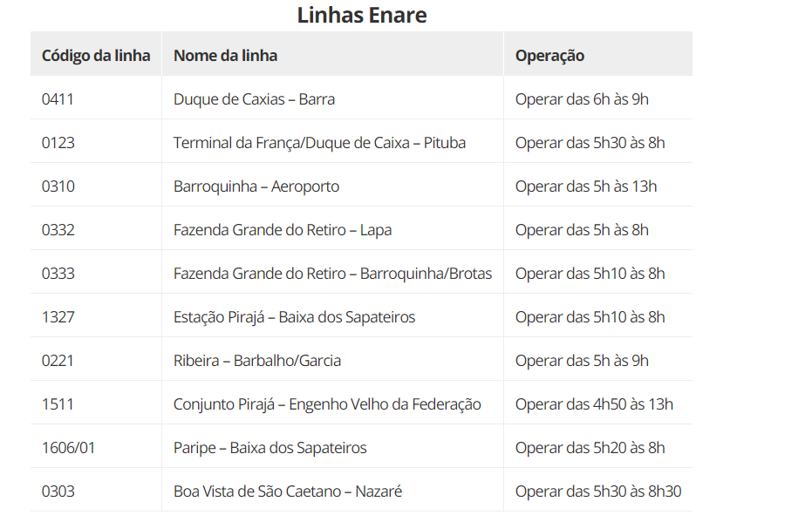812x522 pixels.
Task: Click the Linhas Enare table title
Action: coord(361,15)
